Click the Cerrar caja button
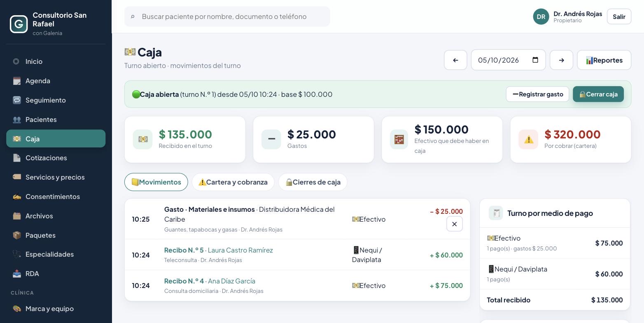 click(598, 94)
